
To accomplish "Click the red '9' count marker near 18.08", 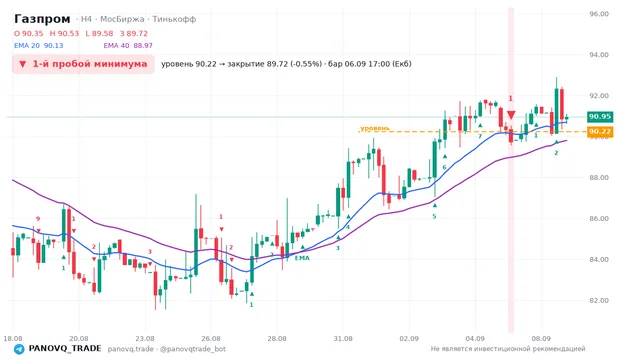I will click(38, 219).
